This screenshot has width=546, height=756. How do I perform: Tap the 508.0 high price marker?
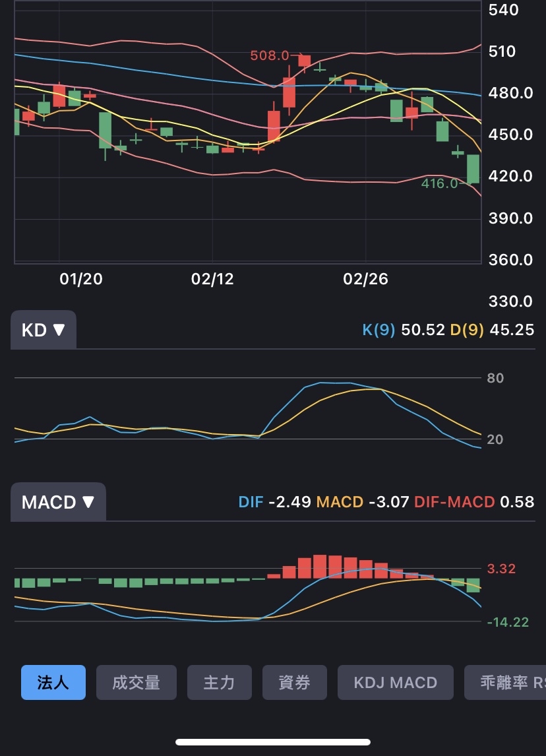270,55
